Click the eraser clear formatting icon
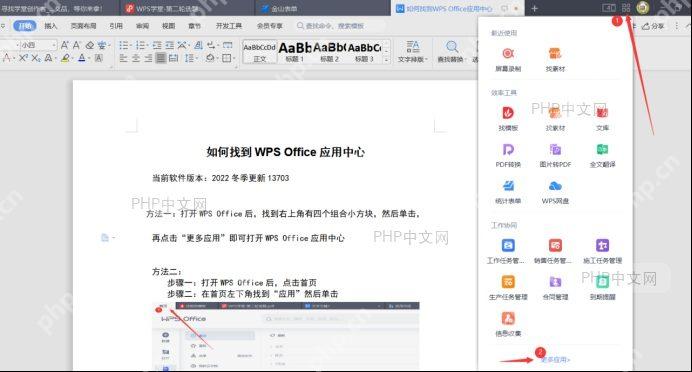Viewport: 692px width, 372px height. (90, 45)
